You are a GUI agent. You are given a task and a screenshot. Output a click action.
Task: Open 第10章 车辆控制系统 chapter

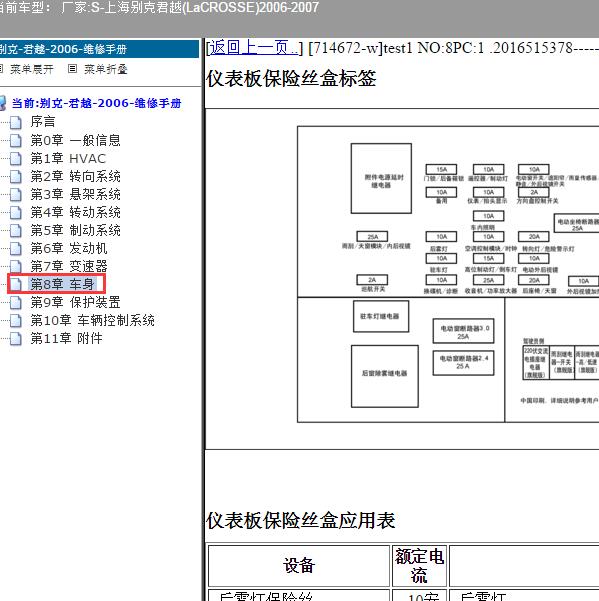point(93,320)
